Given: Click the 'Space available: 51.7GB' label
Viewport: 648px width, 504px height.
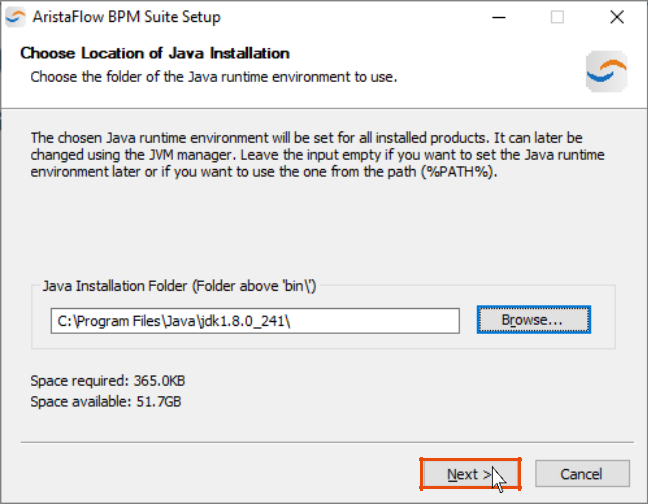Looking at the screenshot, I should 106,402.
